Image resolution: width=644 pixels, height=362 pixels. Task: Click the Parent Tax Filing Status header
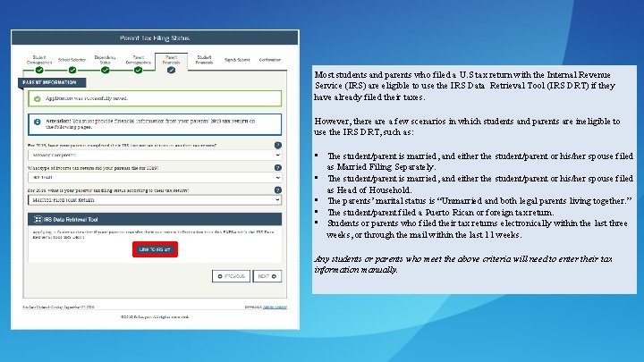(155, 38)
